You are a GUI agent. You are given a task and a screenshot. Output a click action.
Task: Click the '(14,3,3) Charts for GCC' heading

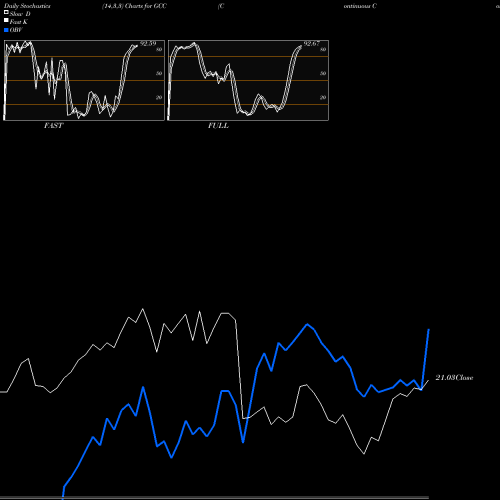pyautogui.click(x=134, y=6)
